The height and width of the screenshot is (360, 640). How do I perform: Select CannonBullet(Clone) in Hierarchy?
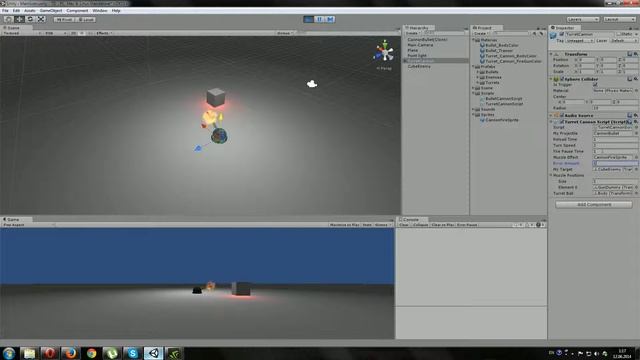tap(427, 40)
